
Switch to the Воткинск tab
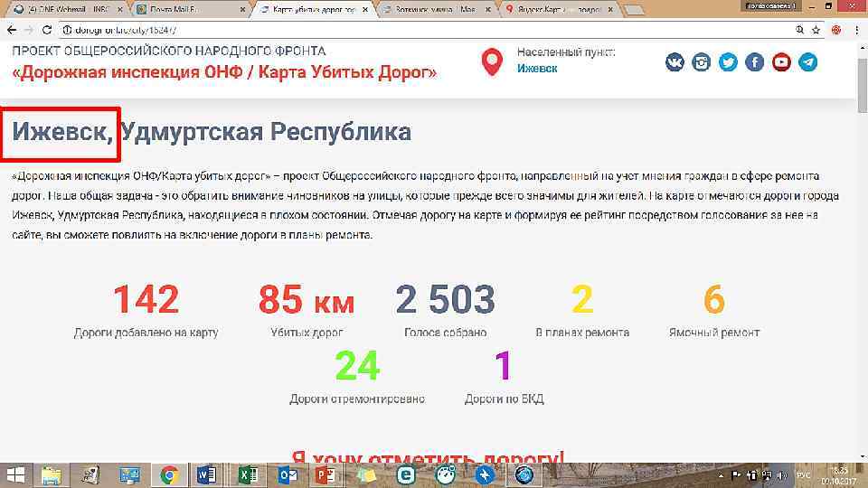pos(438,9)
